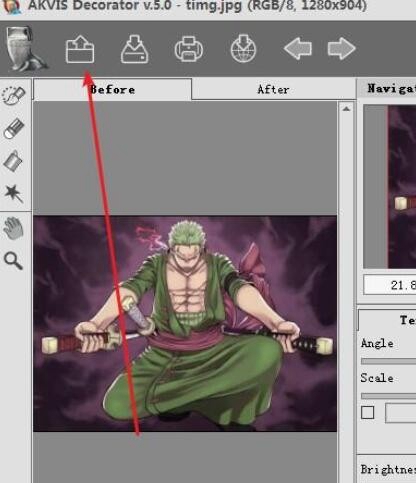Click the Scale label

click(x=377, y=378)
